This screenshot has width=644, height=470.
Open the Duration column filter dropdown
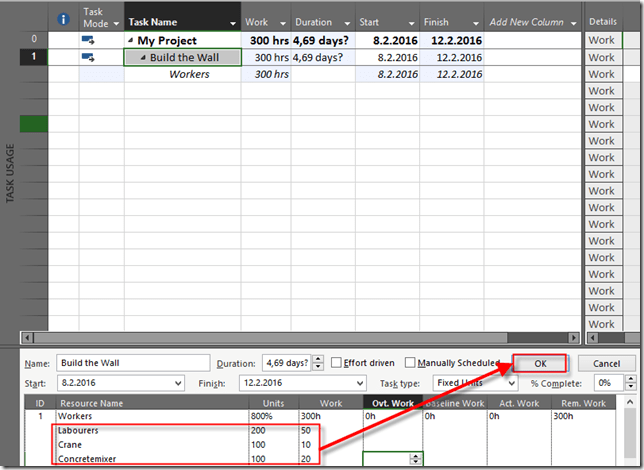tap(345, 22)
